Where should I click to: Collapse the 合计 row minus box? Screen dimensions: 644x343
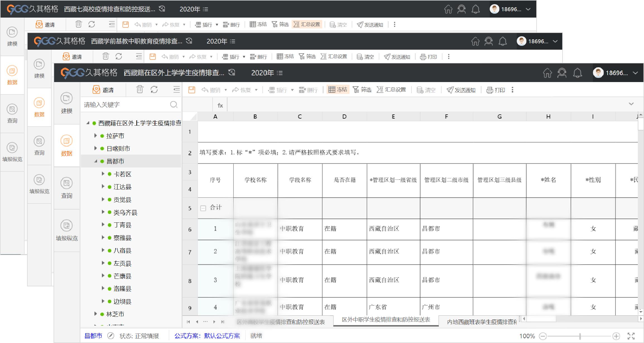(x=203, y=208)
